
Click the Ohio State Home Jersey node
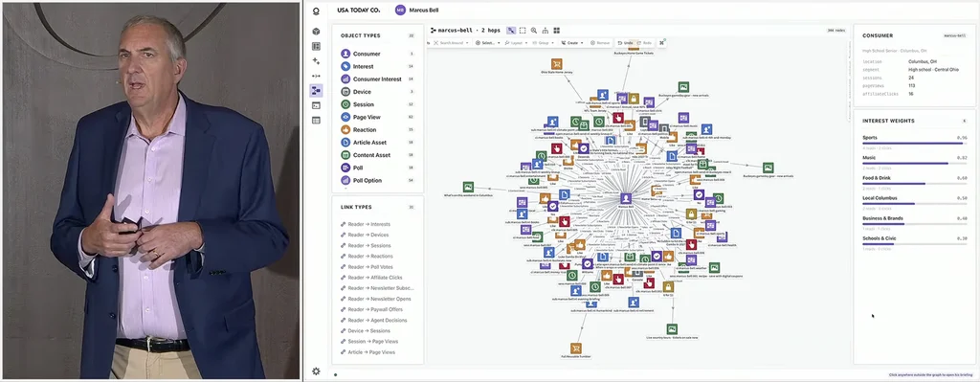point(556,64)
